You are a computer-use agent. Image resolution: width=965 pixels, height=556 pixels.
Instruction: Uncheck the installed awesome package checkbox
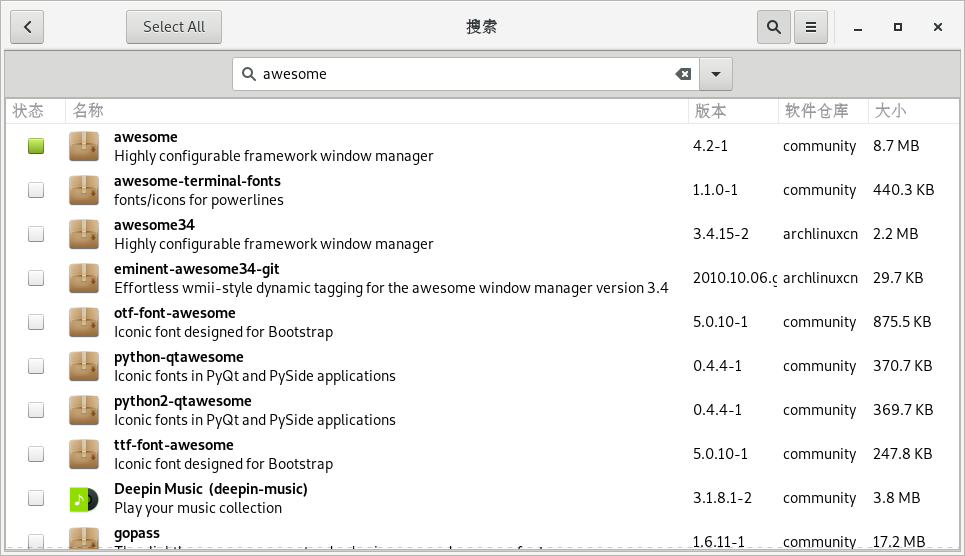(x=36, y=146)
